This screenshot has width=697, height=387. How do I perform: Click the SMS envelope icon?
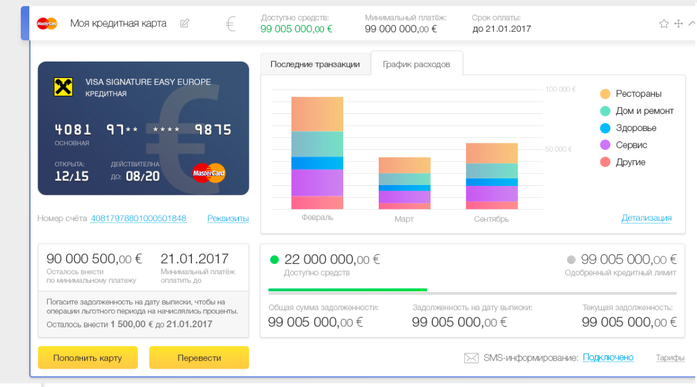[471, 358]
